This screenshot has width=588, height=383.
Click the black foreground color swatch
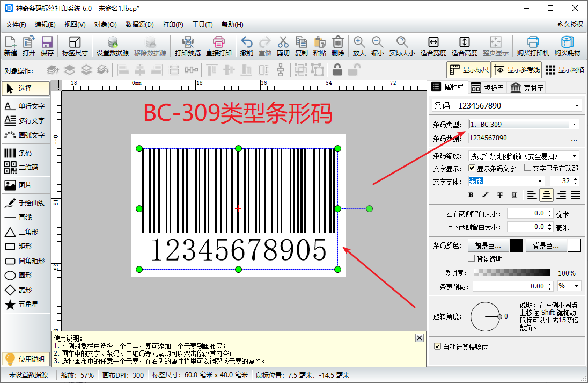(x=516, y=245)
